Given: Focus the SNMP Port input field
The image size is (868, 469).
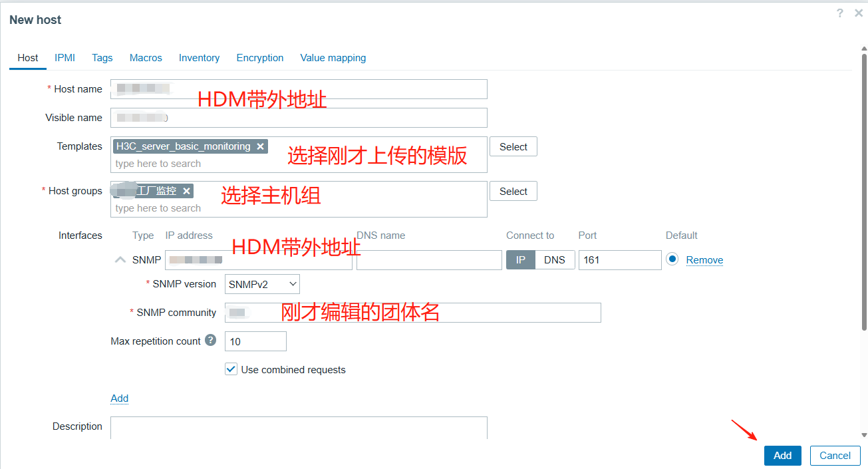Looking at the screenshot, I should (619, 260).
